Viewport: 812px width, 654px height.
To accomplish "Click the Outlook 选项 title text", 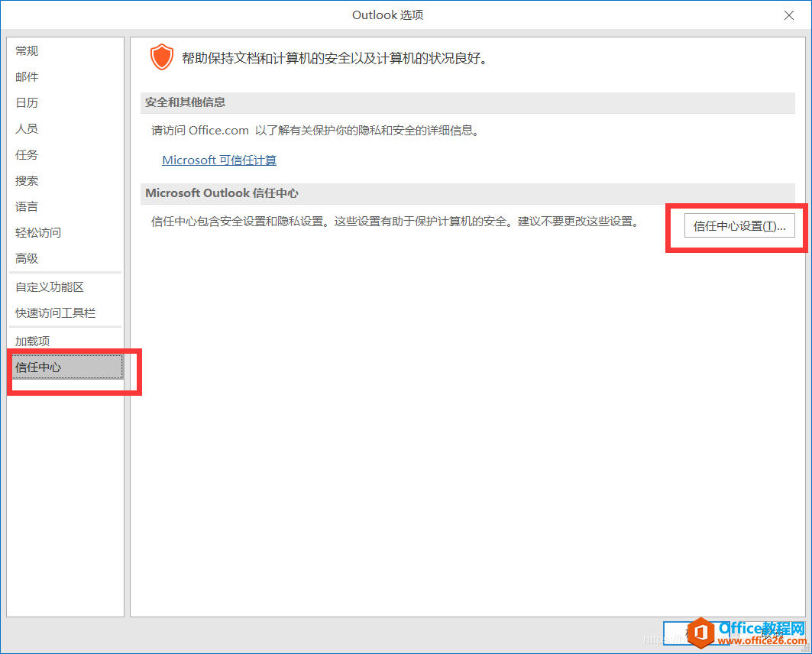I will tap(388, 15).
